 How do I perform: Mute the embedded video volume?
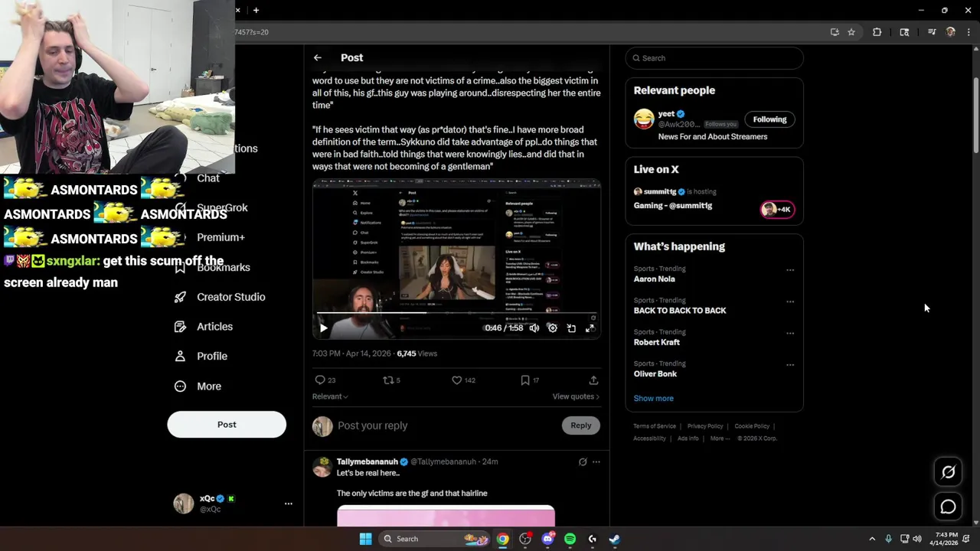tap(534, 328)
